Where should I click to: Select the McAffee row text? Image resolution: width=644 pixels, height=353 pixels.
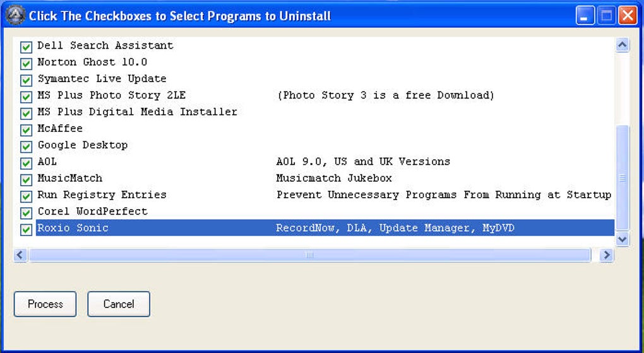[x=60, y=128]
